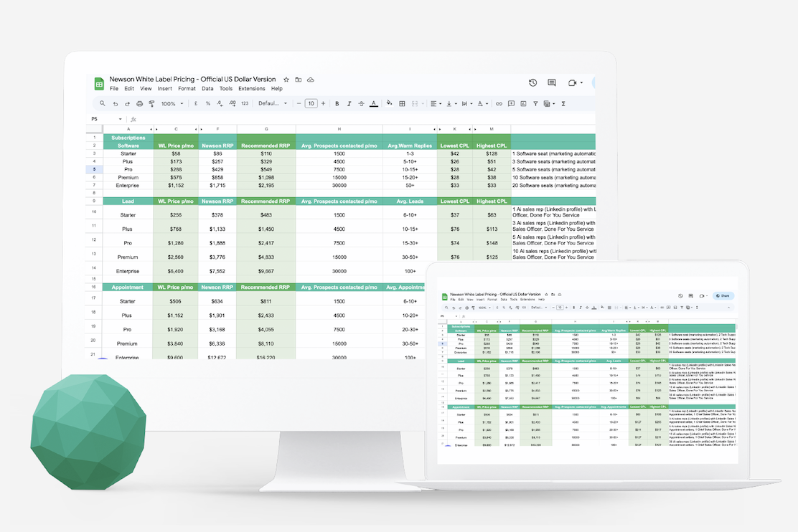Click the "Subscriptions" cell on the monitor
798x532 pixels.
128,138
